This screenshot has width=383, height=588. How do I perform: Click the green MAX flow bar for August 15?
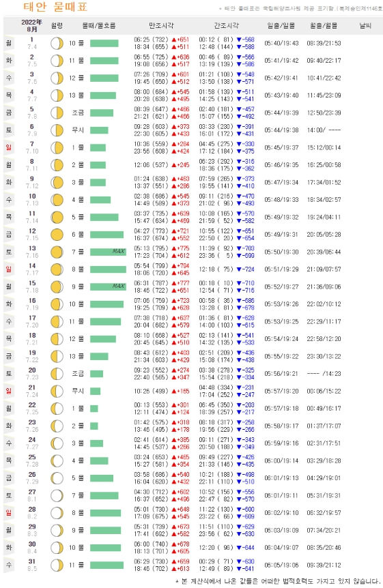(x=108, y=286)
